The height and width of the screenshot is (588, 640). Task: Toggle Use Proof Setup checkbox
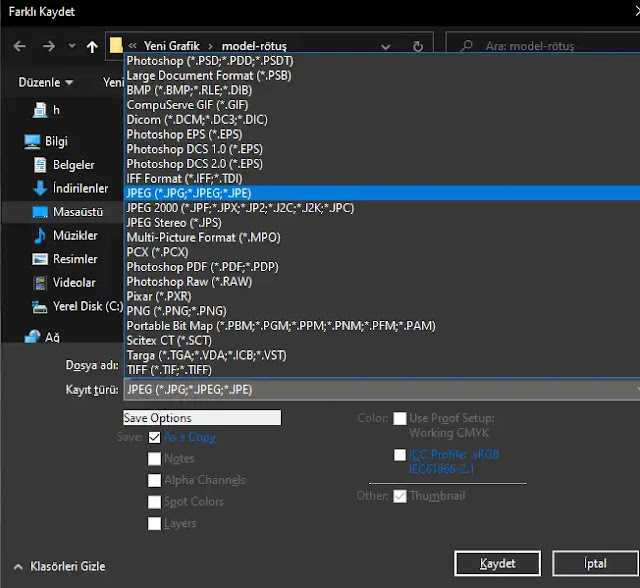coord(400,418)
